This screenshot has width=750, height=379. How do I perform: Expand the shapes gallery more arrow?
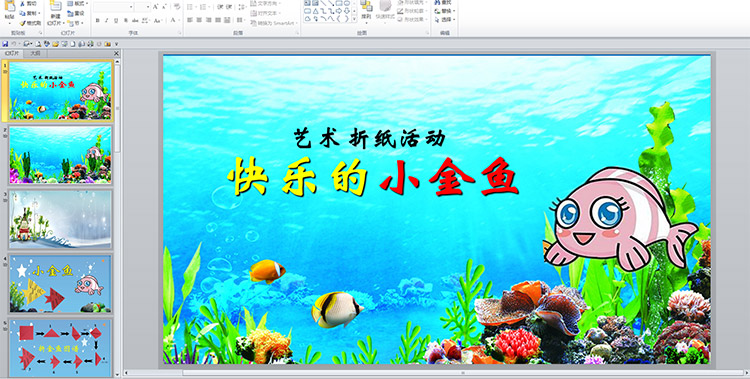pos(354,19)
